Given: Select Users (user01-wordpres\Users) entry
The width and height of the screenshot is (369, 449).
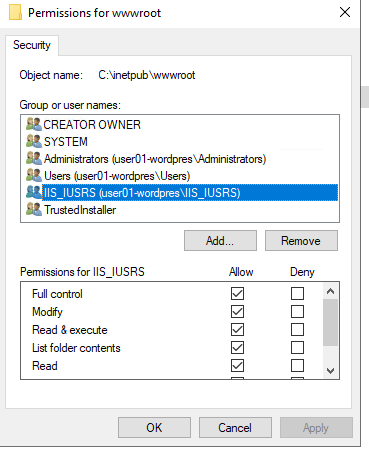Looking at the screenshot, I should click(x=117, y=176).
